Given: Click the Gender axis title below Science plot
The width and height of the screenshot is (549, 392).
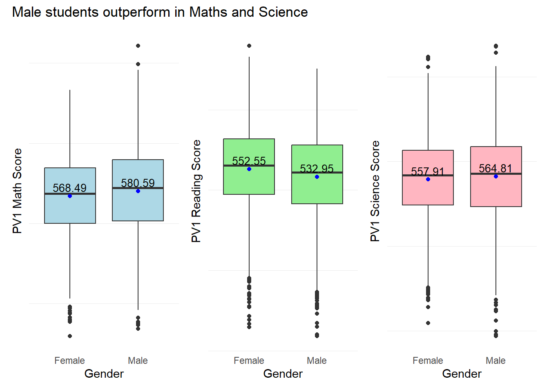Looking at the screenshot, I should 462,374.
